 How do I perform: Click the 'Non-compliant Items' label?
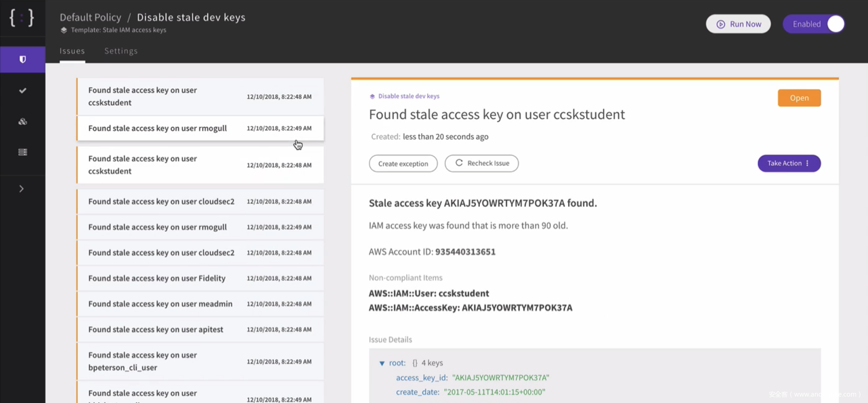406,278
